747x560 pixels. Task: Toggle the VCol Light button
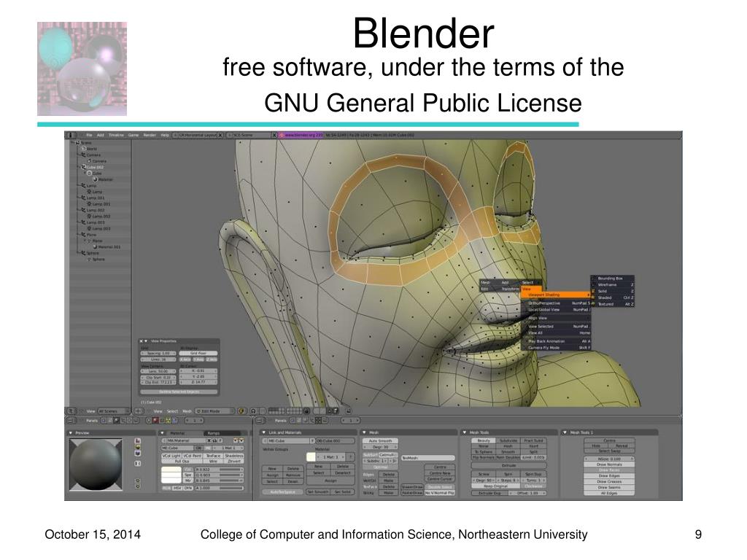[x=171, y=456]
